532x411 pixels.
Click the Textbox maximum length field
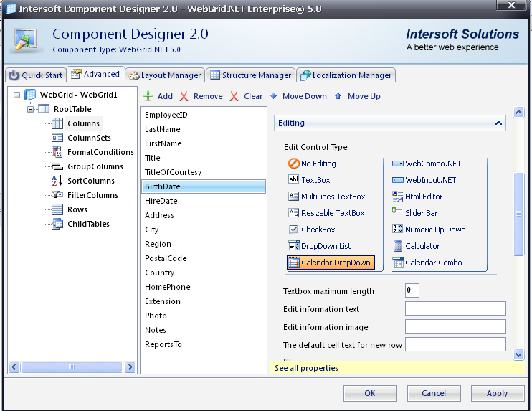point(412,290)
